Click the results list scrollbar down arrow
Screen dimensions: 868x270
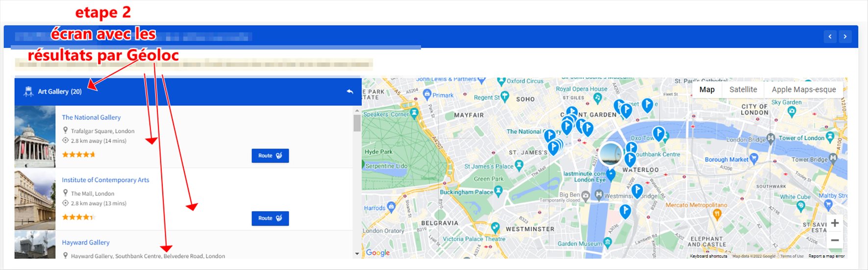click(357, 254)
